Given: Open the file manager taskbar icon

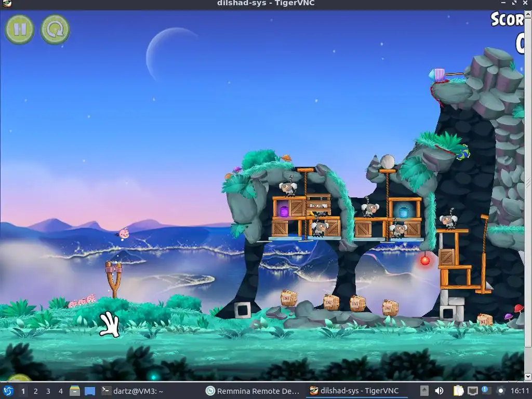Looking at the screenshot, I should pyautogui.click(x=75, y=391).
